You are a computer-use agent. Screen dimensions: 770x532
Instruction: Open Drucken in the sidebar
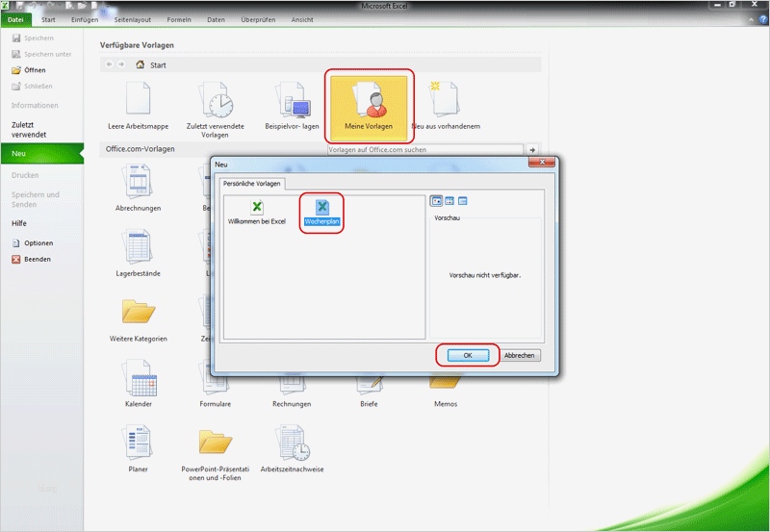point(25,175)
